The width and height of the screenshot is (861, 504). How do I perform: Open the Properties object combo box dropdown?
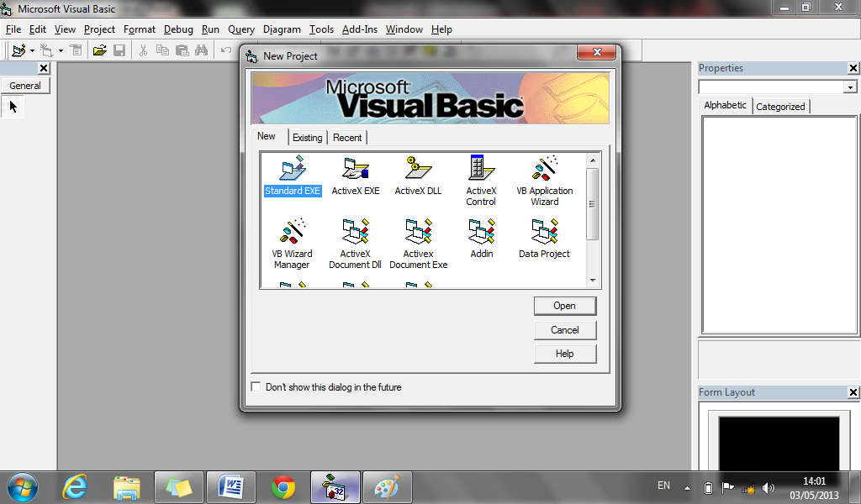click(850, 87)
